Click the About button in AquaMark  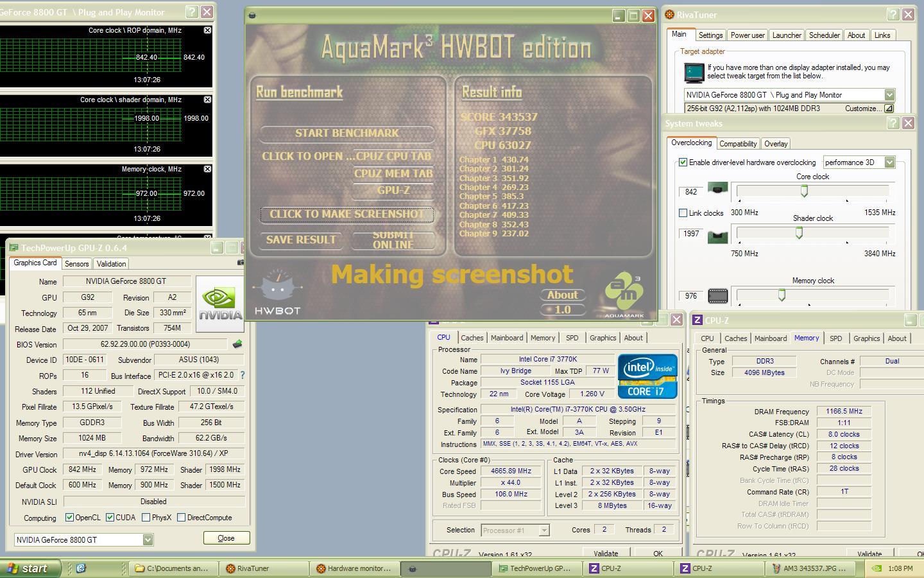click(x=563, y=295)
